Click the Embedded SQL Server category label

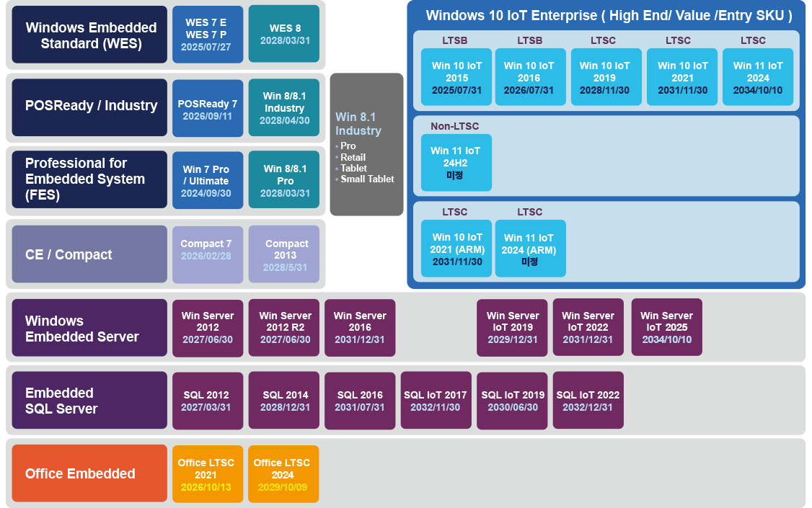pyautogui.click(x=89, y=401)
